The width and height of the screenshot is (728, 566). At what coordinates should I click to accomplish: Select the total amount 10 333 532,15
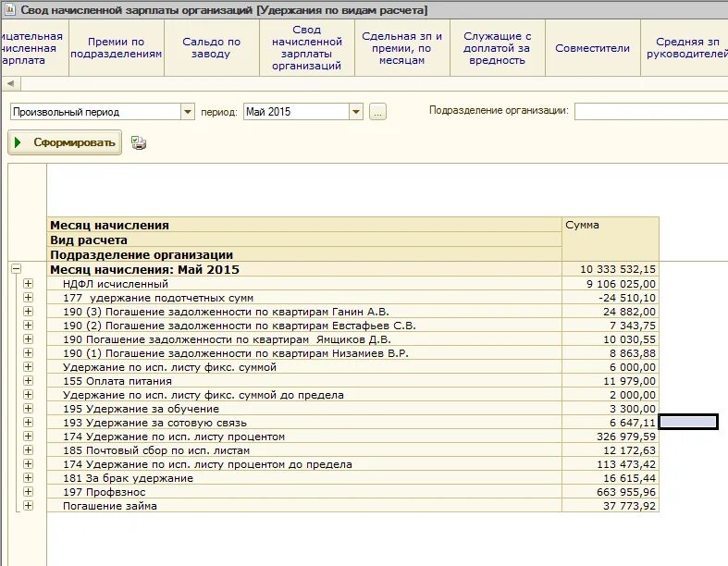[611, 269]
